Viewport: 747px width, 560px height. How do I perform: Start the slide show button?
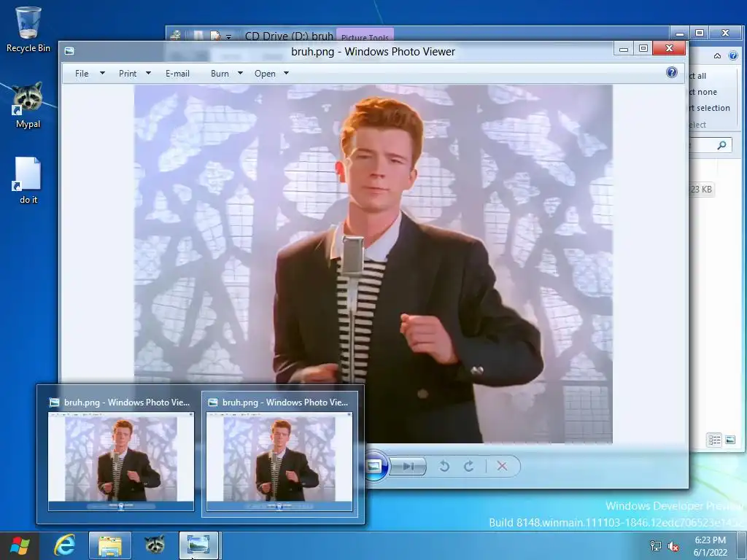click(x=374, y=466)
